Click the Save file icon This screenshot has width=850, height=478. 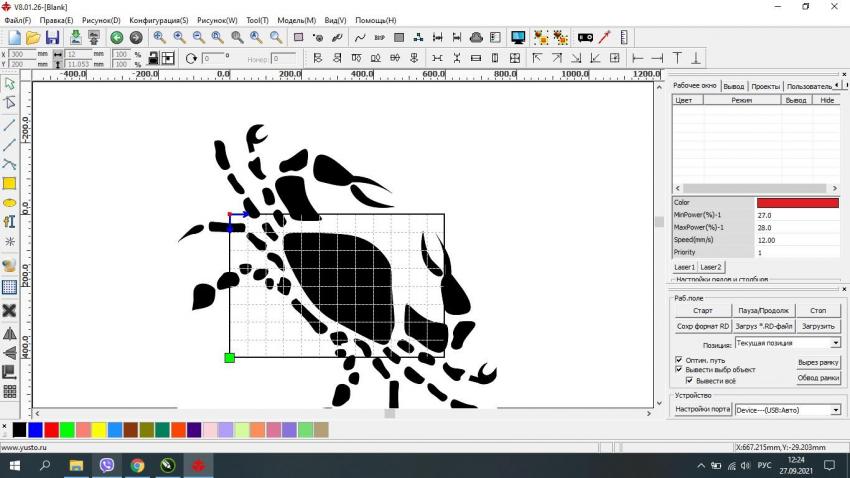click(x=52, y=37)
